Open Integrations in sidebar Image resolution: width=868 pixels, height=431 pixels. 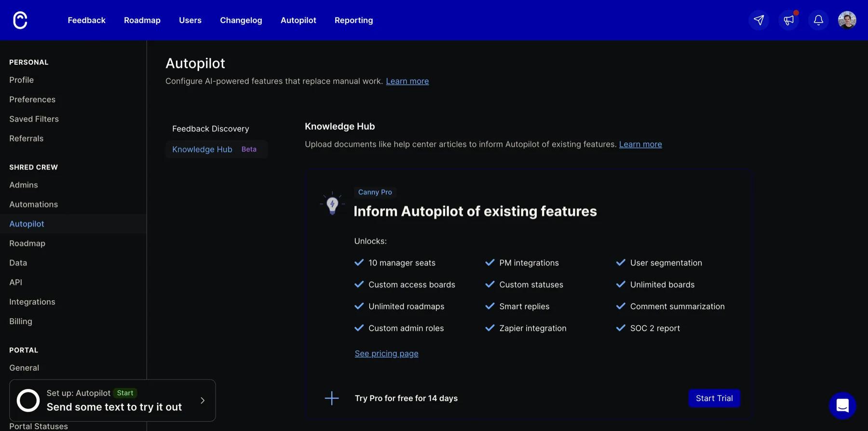pyautogui.click(x=32, y=302)
